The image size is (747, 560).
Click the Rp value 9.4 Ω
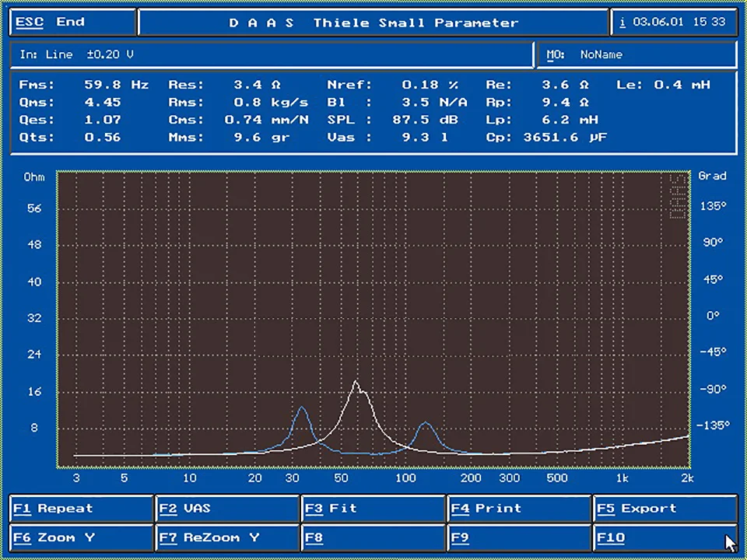[566, 103]
